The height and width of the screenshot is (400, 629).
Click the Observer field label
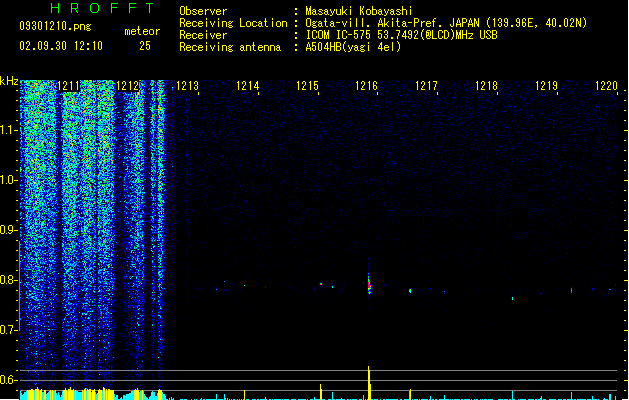(203, 11)
